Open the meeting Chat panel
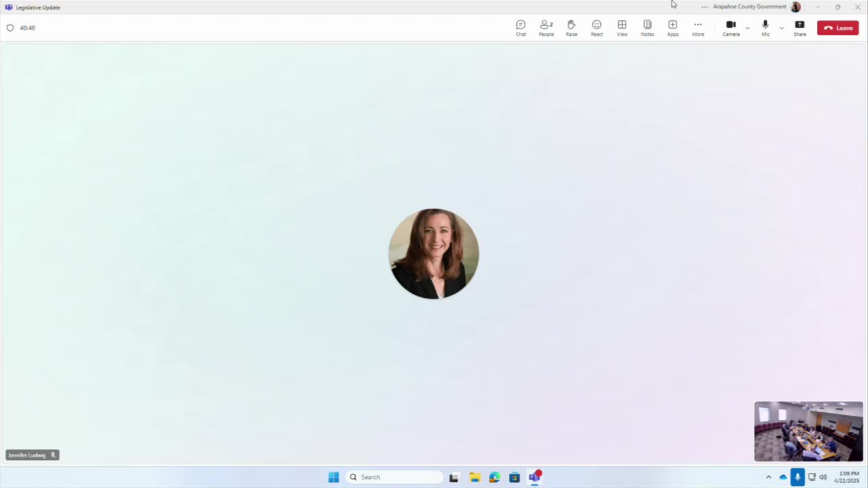This screenshot has height=488, width=868. pos(521,28)
